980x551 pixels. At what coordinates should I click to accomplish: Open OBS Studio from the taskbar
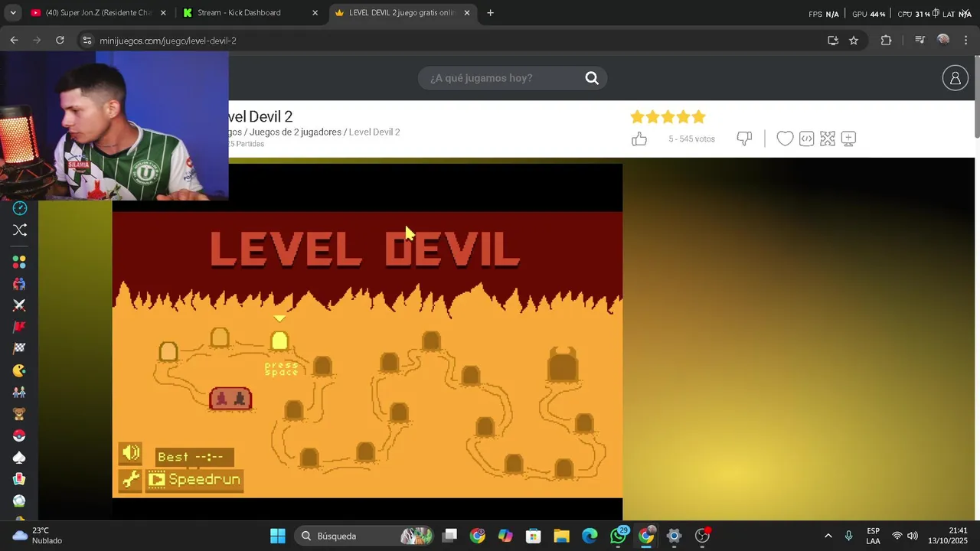click(x=702, y=536)
